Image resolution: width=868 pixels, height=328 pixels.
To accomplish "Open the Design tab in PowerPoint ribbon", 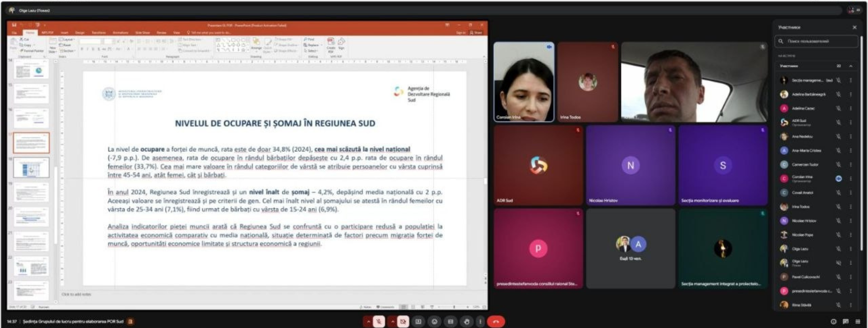I will 80,33.
